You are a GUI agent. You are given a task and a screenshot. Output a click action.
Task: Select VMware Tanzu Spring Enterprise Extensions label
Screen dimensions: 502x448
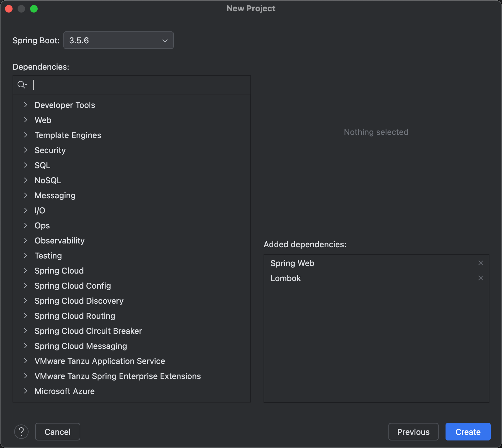pos(118,376)
